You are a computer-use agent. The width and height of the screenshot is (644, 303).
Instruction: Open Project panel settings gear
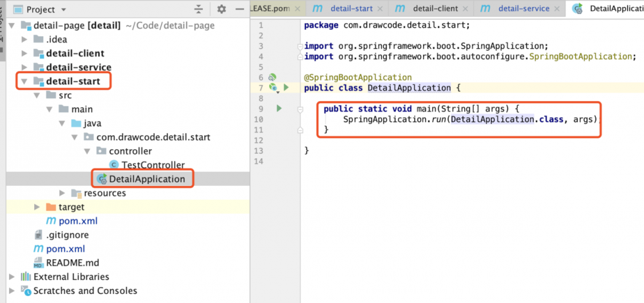222,9
